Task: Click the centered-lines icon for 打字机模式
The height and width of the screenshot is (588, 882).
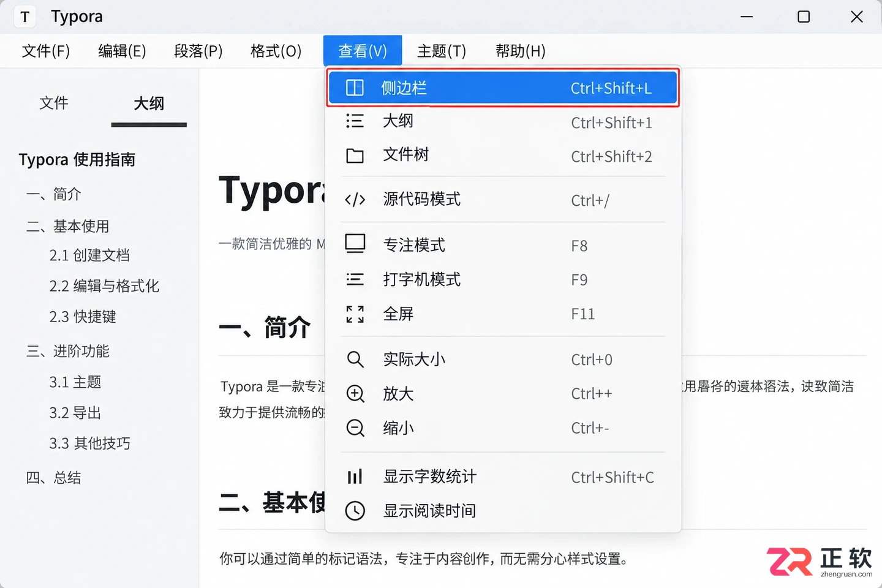Action: [355, 279]
